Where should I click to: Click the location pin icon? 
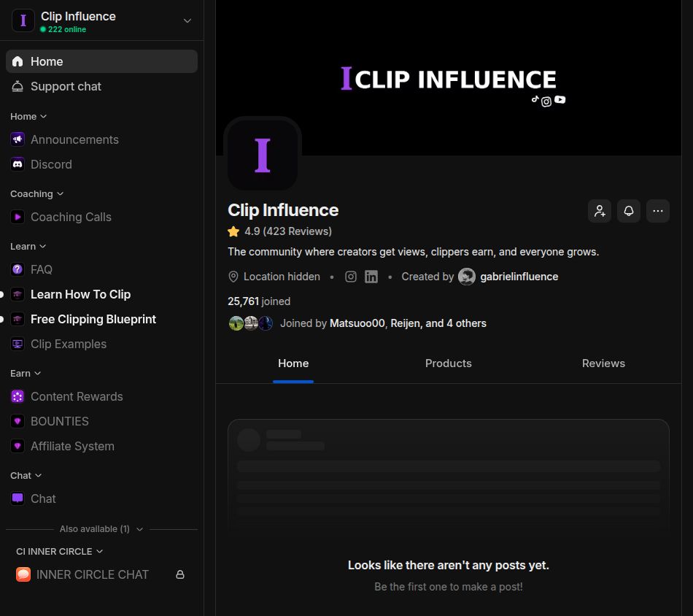pos(233,277)
